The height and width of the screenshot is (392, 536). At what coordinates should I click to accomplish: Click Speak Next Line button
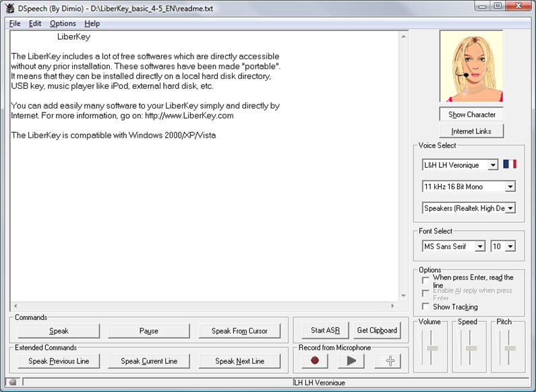point(239,361)
